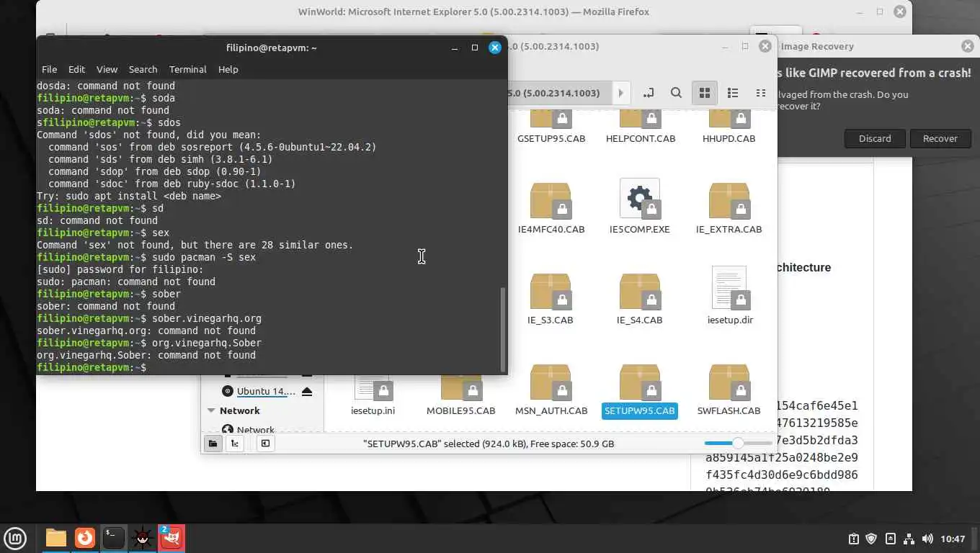This screenshot has height=553, width=980.
Task: Switch the file manager to icon view
Action: click(705, 93)
